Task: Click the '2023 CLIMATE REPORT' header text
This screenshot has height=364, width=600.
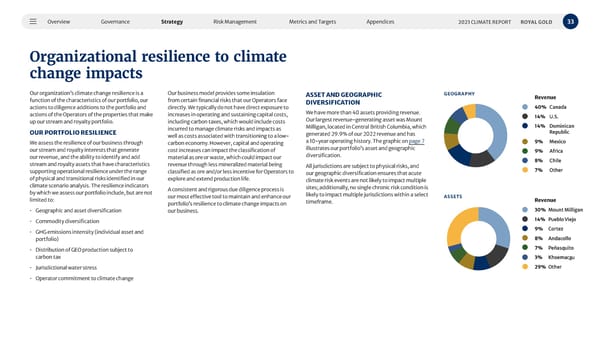Action: 484,22
